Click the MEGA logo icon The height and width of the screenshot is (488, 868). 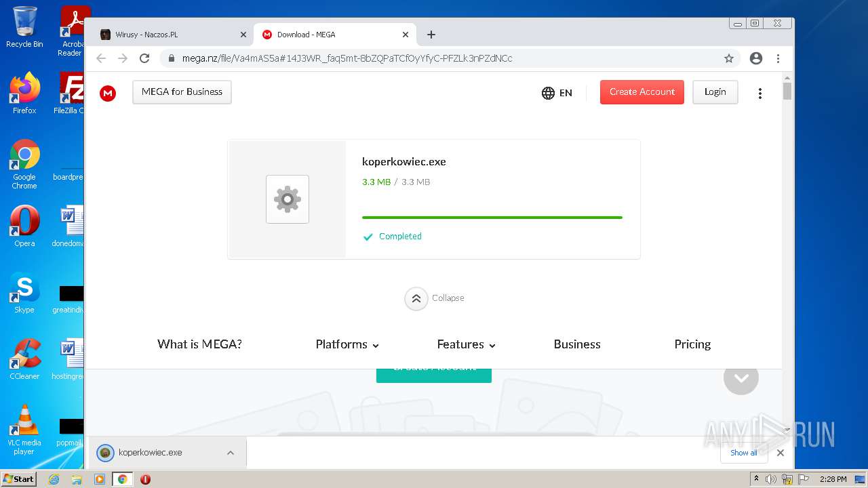[108, 94]
